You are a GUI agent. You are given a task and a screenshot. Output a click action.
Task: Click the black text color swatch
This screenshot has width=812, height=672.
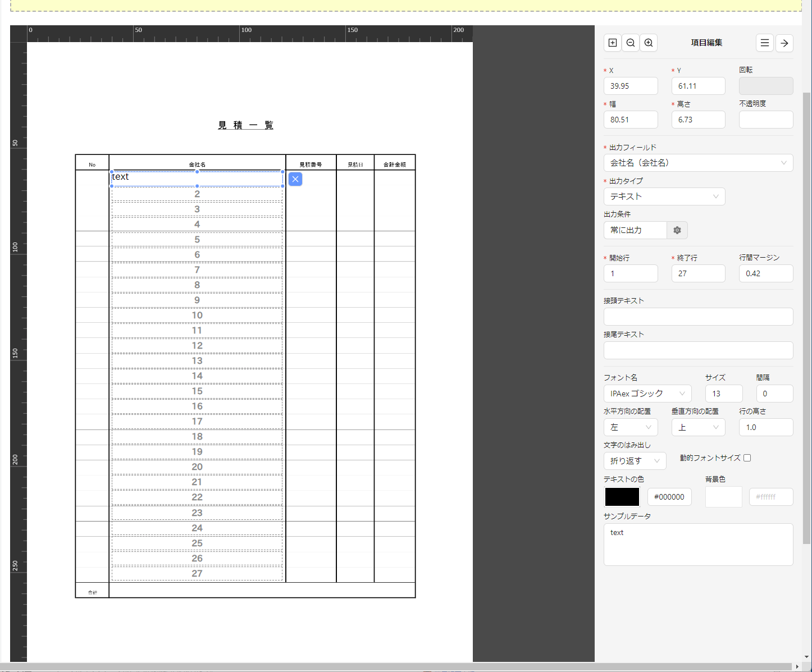(x=622, y=497)
